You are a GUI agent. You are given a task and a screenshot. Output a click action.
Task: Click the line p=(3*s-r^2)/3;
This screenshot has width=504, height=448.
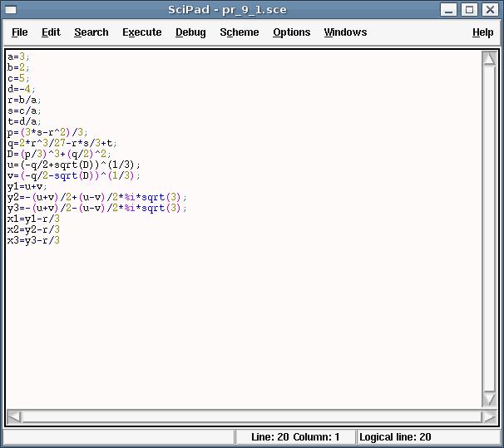click(x=47, y=132)
